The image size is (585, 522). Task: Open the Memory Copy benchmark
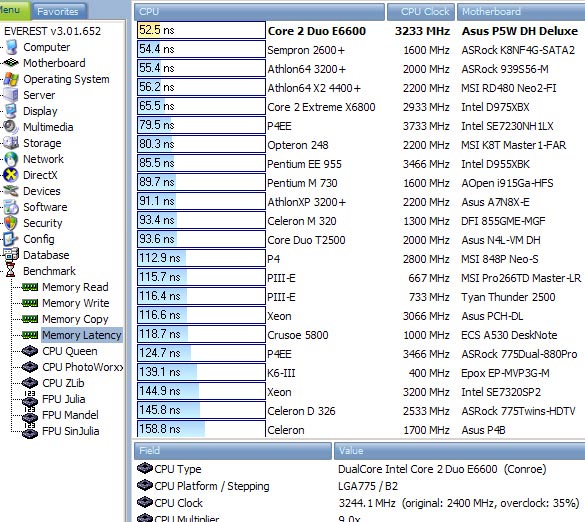(75, 319)
